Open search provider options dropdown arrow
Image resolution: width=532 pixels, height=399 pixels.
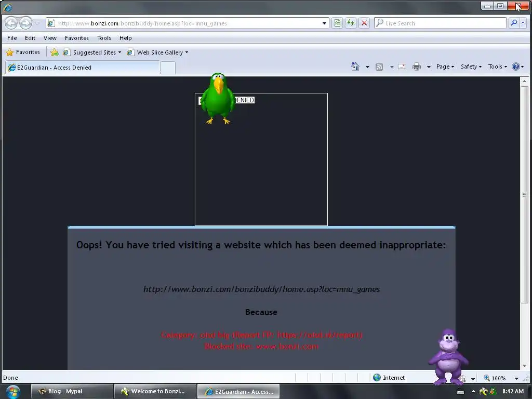pos(523,23)
